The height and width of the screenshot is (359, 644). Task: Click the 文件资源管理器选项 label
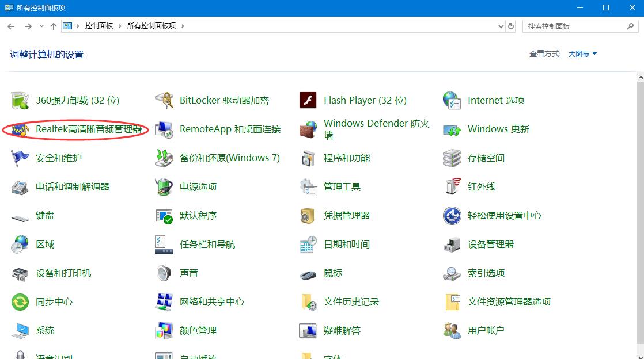(x=509, y=302)
